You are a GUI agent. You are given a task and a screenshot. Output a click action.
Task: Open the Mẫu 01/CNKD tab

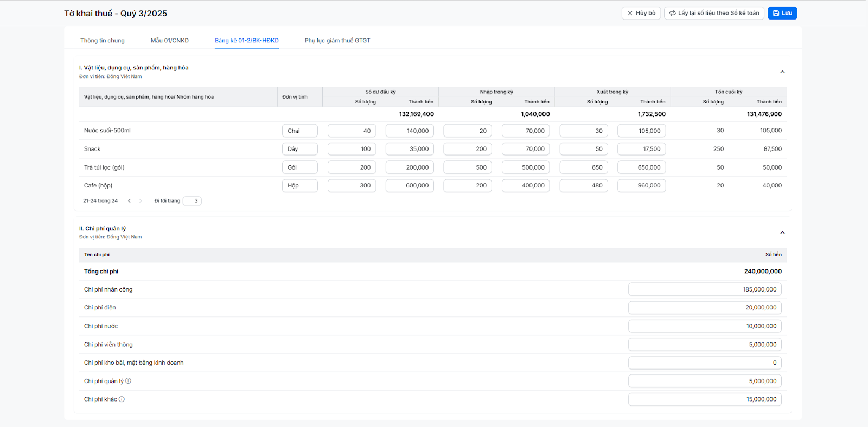click(x=170, y=41)
